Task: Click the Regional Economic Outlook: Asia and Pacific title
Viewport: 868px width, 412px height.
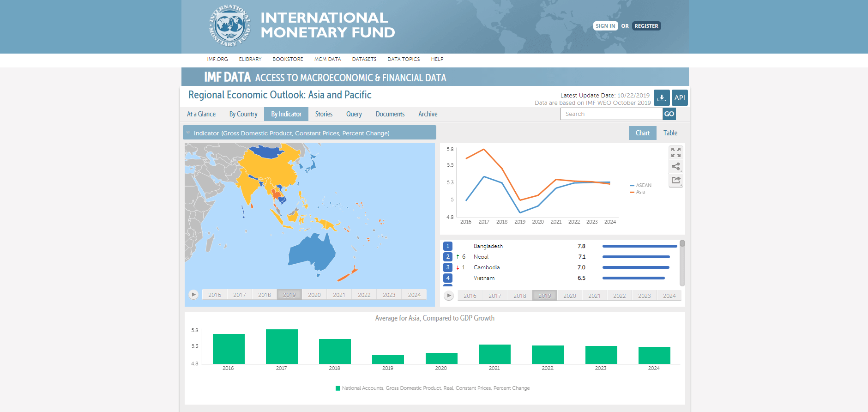Action: tap(280, 95)
